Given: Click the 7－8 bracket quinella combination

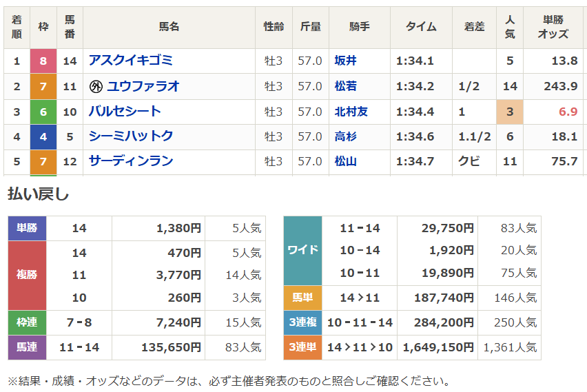Looking at the screenshot, I should [79, 322].
